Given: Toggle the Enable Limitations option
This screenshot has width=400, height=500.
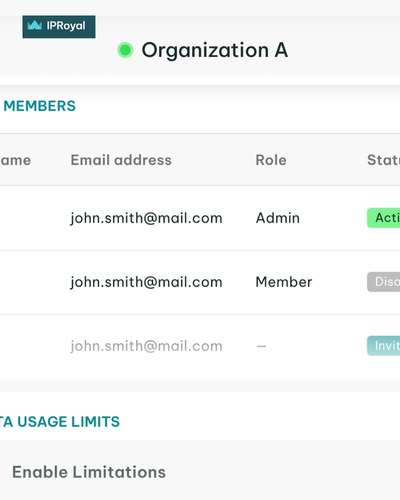Looking at the screenshot, I should point(89,472).
